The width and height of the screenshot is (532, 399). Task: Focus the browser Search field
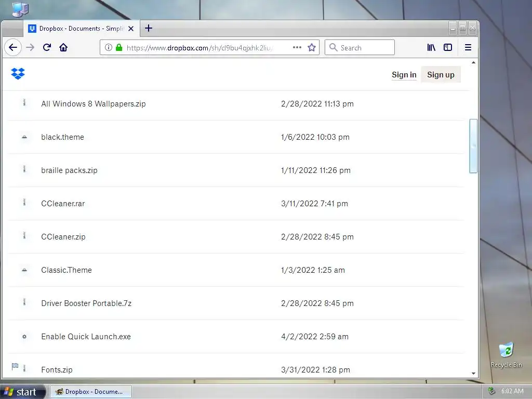pos(360,47)
